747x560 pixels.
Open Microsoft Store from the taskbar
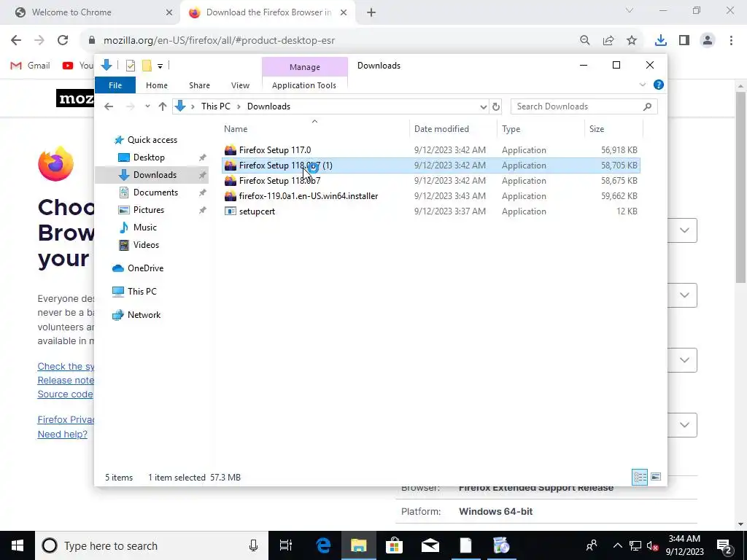[x=394, y=545]
